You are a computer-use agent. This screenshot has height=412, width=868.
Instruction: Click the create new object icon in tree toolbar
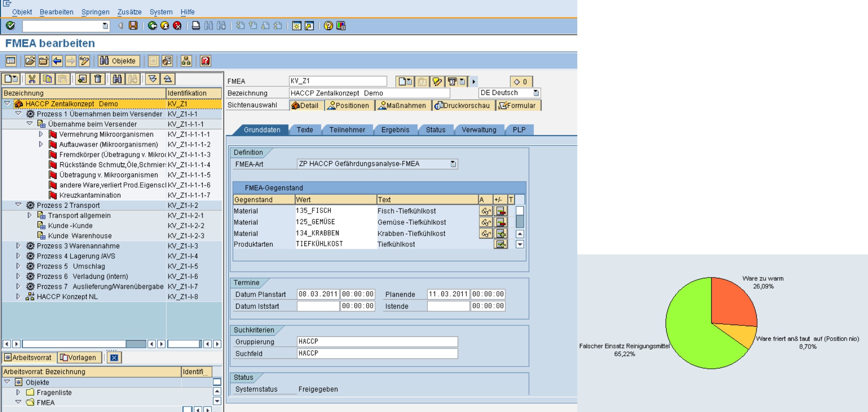(11, 79)
